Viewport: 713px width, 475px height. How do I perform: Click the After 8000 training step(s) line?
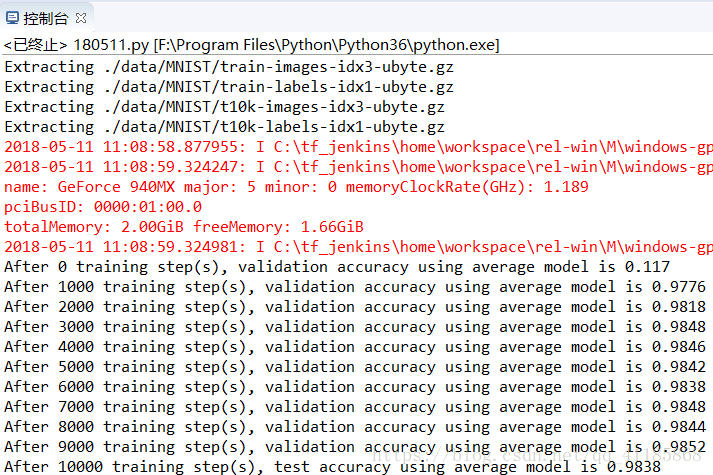(x=355, y=427)
